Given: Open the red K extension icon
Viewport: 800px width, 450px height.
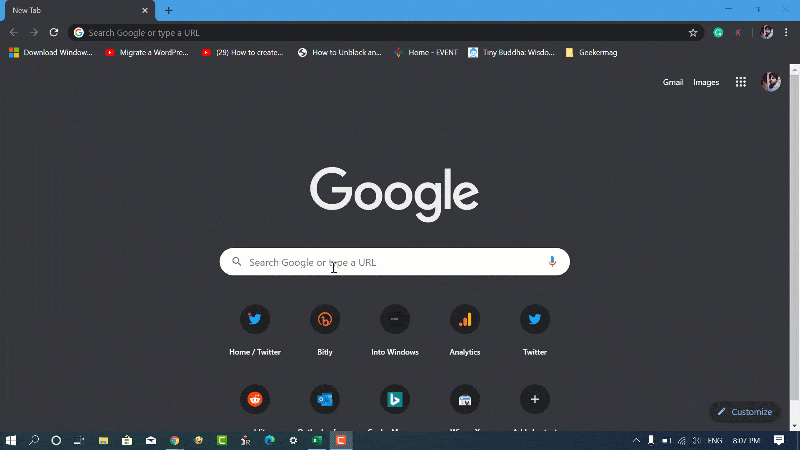Looking at the screenshot, I should [738, 33].
